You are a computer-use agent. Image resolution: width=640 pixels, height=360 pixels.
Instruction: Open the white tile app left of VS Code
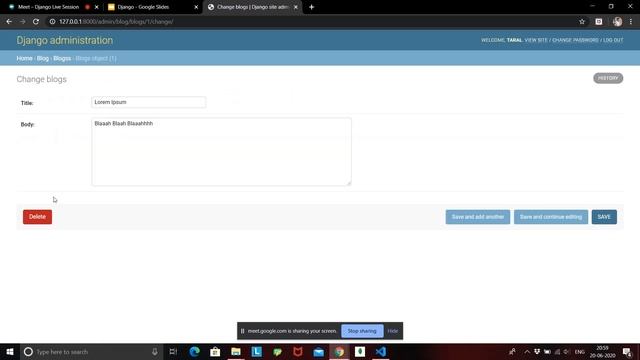pyautogui.click(x=360, y=352)
